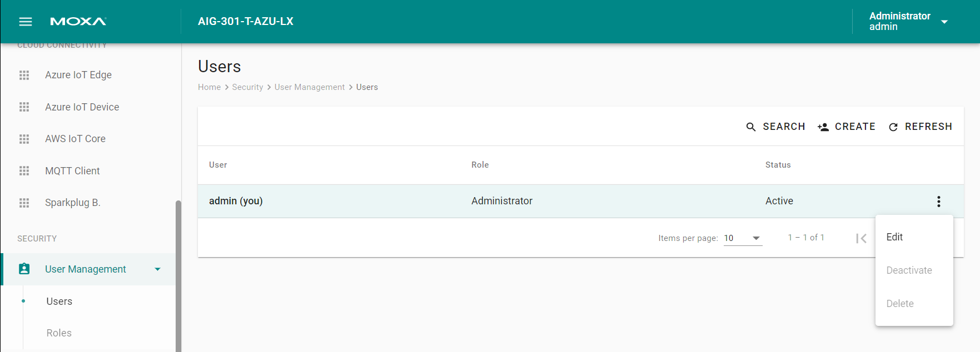Click the Administrator role cell
980x352 pixels.
pyautogui.click(x=502, y=201)
